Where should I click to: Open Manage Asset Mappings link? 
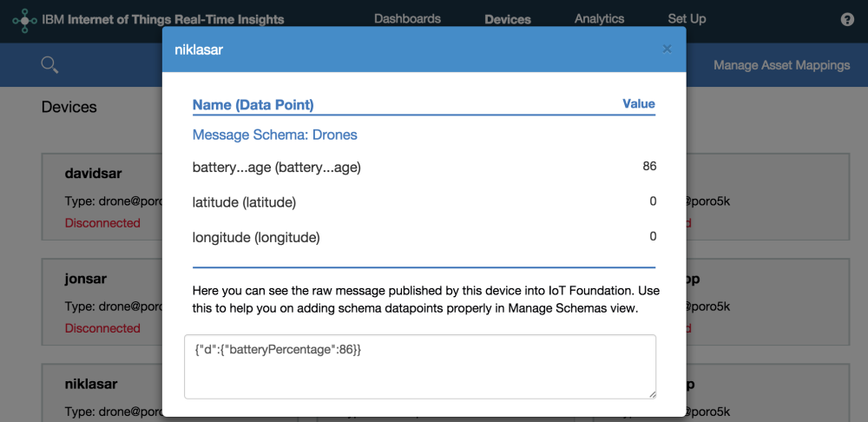click(782, 65)
